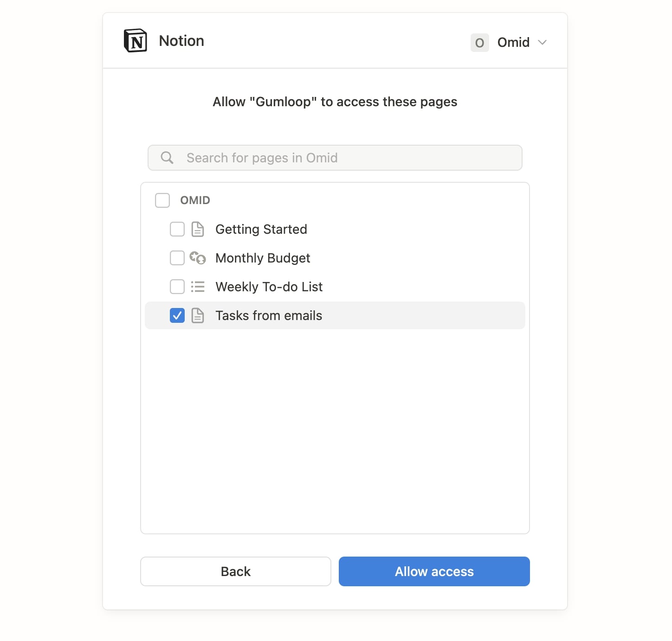Click the Getting Started page icon
The image size is (672, 641).
(x=198, y=229)
